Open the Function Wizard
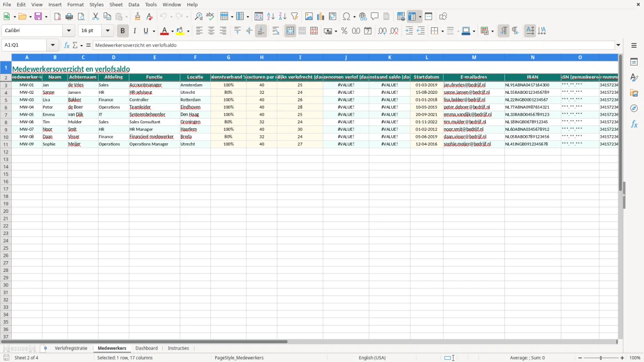 [x=67, y=45]
